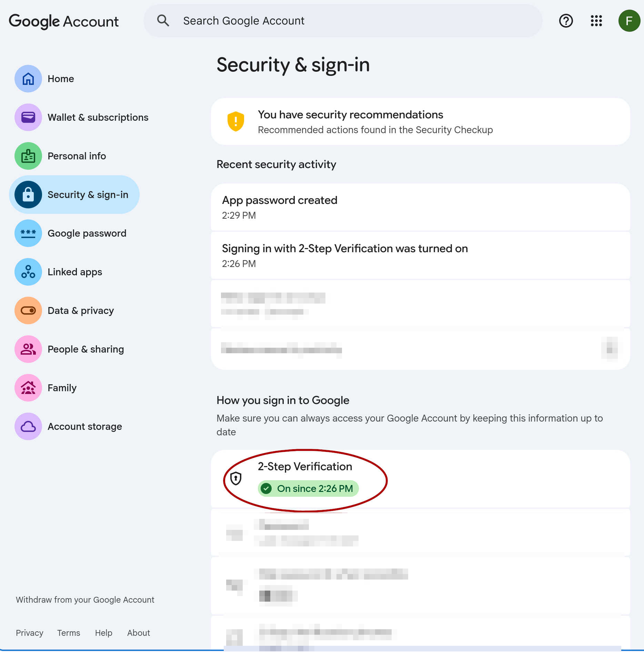Open Account storage label
The width and height of the screenshot is (644, 652).
click(85, 426)
